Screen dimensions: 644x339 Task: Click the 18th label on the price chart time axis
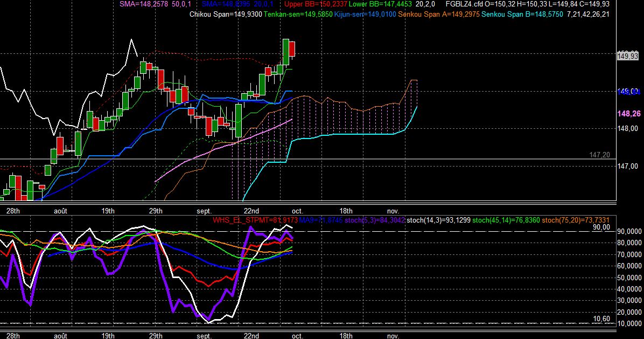pyautogui.click(x=346, y=211)
